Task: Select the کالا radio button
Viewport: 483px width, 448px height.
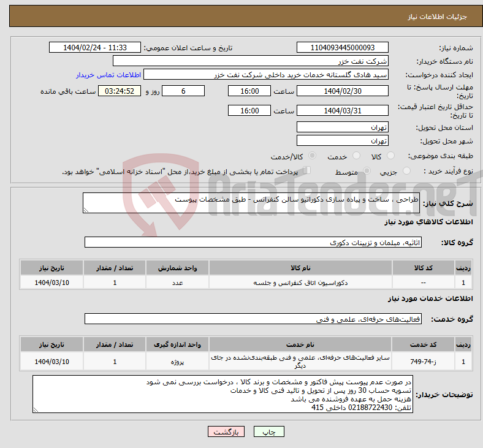Action: [x=390, y=156]
